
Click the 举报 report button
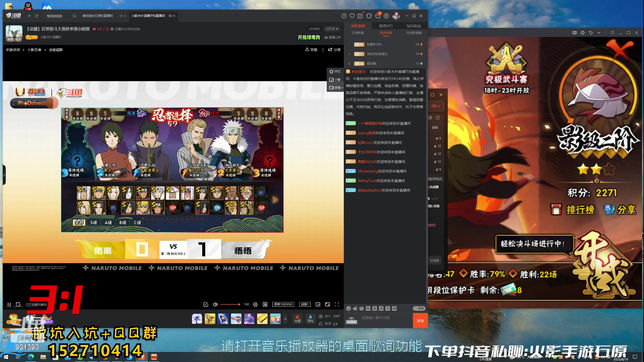[x=311, y=50]
